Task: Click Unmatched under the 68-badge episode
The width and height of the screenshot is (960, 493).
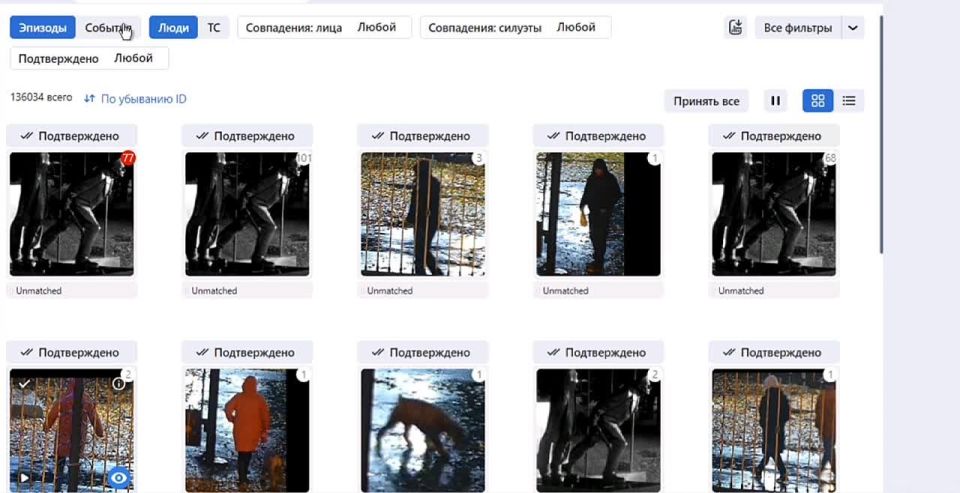Action: coord(741,291)
